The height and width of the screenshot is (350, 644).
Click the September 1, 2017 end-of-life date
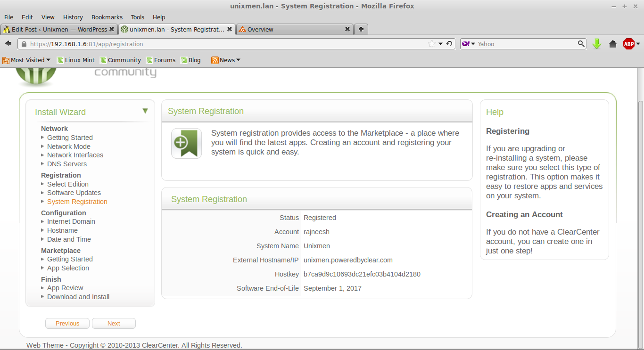click(332, 288)
